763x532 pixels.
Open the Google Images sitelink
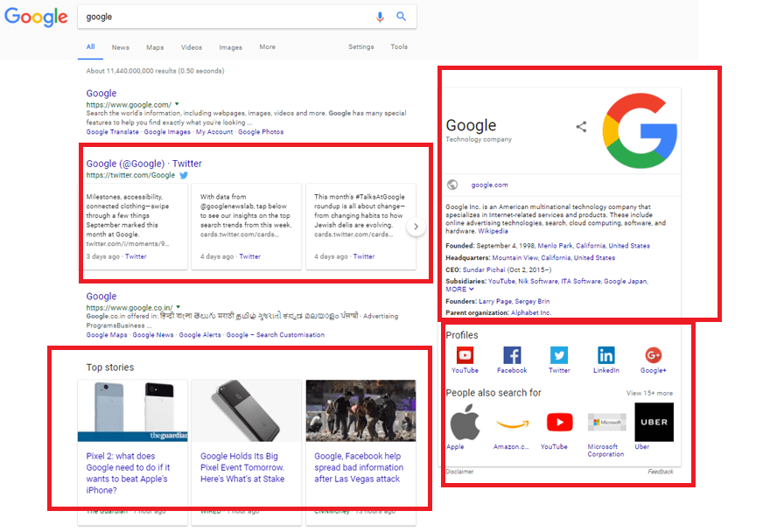coord(167,132)
